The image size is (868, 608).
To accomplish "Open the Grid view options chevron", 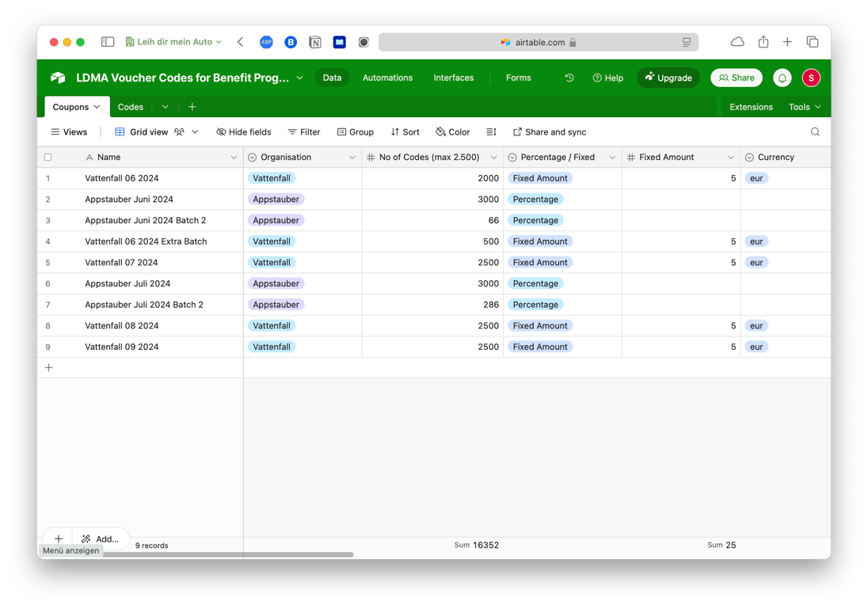I will point(195,131).
